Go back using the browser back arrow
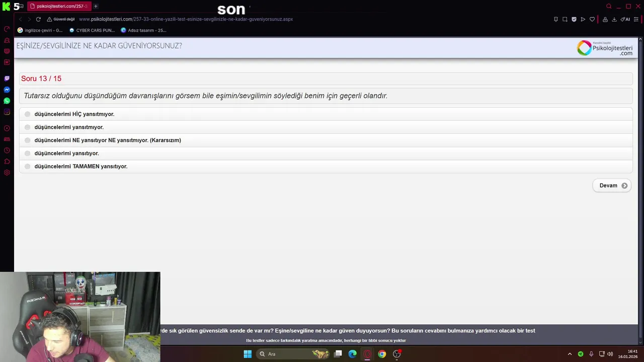The image size is (644, 362). click(20, 19)
